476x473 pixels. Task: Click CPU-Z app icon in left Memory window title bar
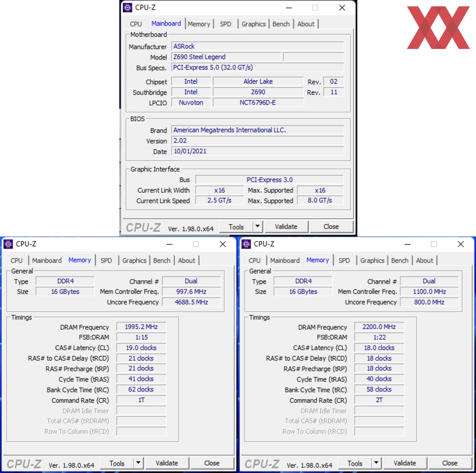point(8,244)
